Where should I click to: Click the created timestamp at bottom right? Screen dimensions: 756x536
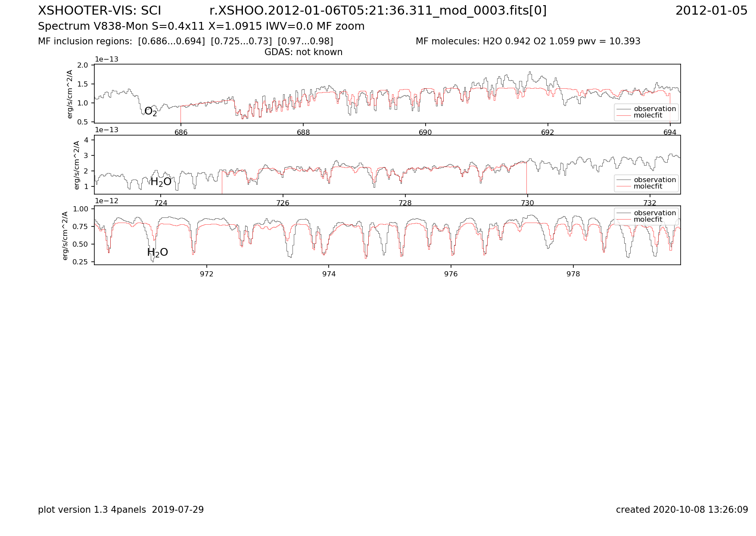tap(682, 510)
